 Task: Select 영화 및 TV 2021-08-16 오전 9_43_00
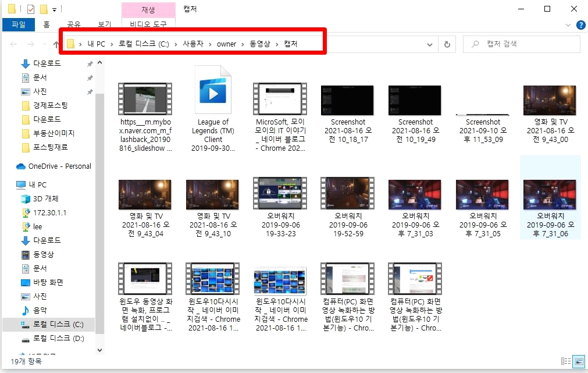click(x=551, y=113)
